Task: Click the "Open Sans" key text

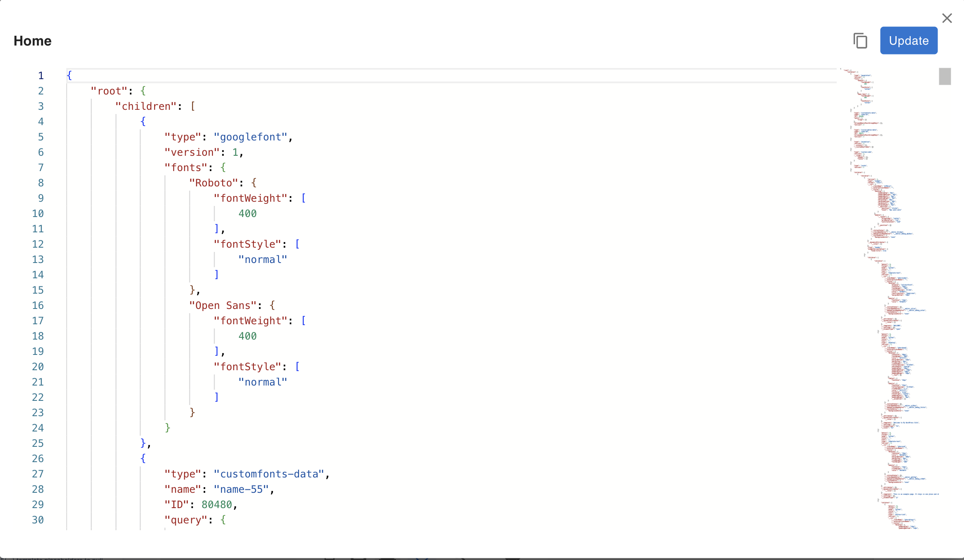Action: coord(222,306)
